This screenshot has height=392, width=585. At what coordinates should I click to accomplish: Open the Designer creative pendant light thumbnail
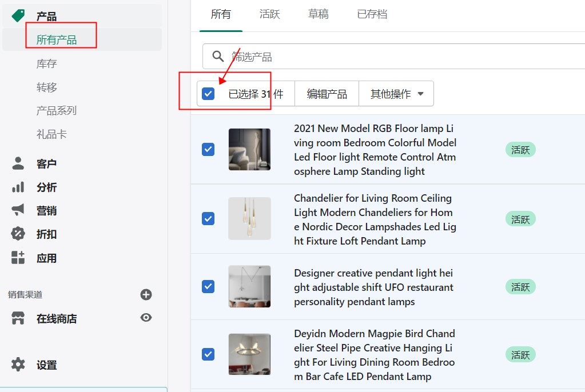(x=249, y=286)
